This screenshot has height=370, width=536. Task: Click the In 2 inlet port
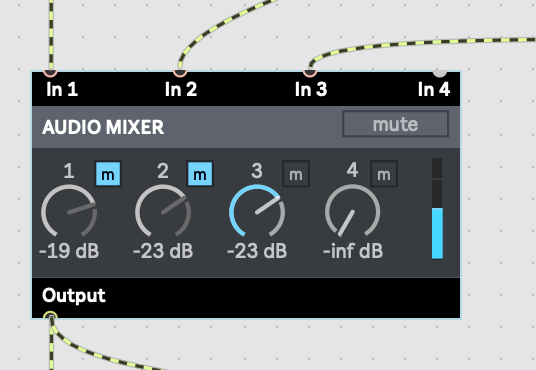(x=180, y=72)
